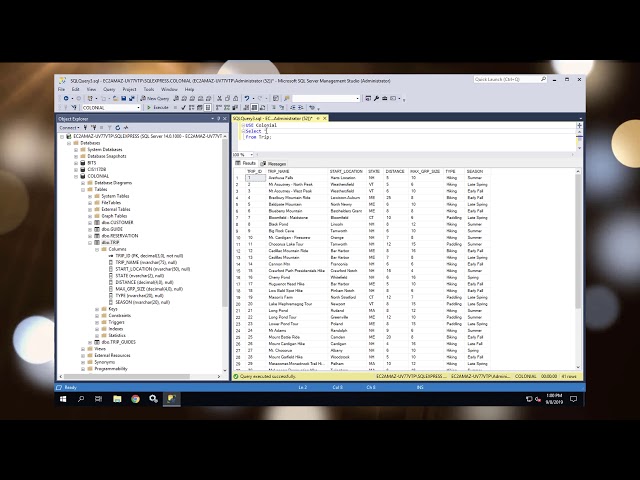The height and width of the screenshot is (480, 640).
Task: Expand the System Databases node
Action: click(76, 150)
